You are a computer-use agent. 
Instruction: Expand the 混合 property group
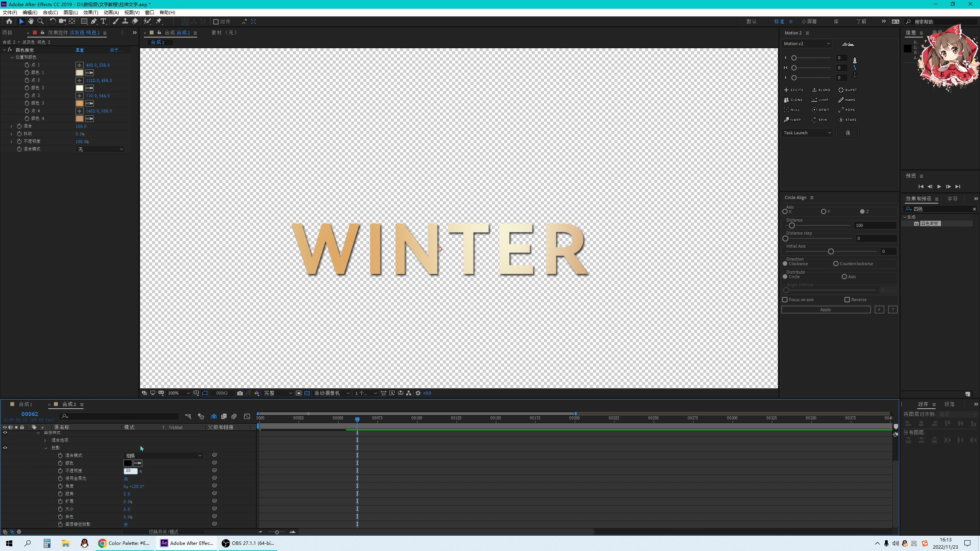(11, 126)
